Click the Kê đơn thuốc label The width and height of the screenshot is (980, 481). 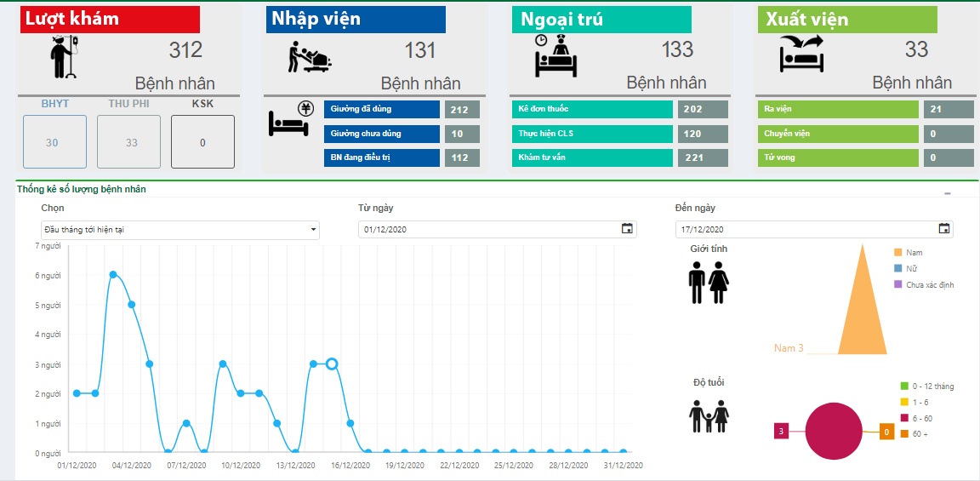(593, 110)
